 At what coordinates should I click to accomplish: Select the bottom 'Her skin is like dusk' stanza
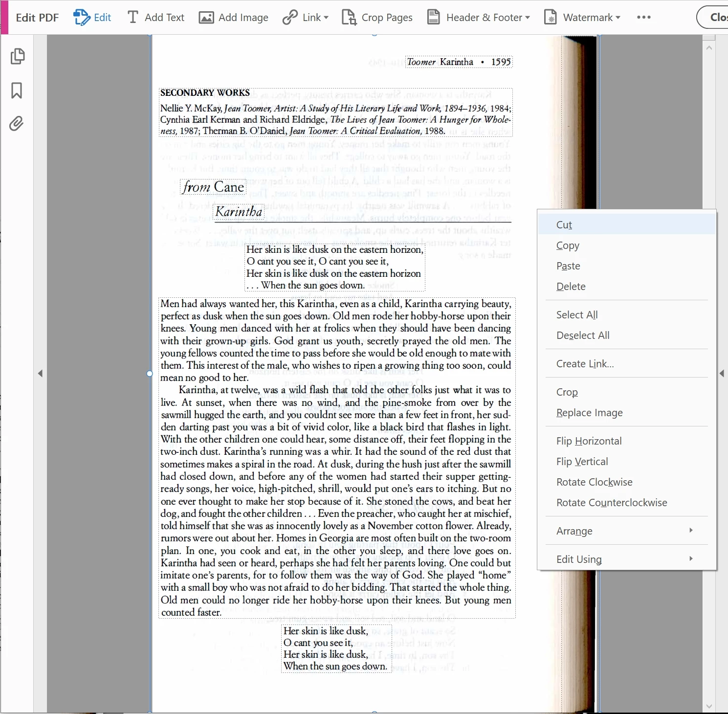(x=336, y=648)
